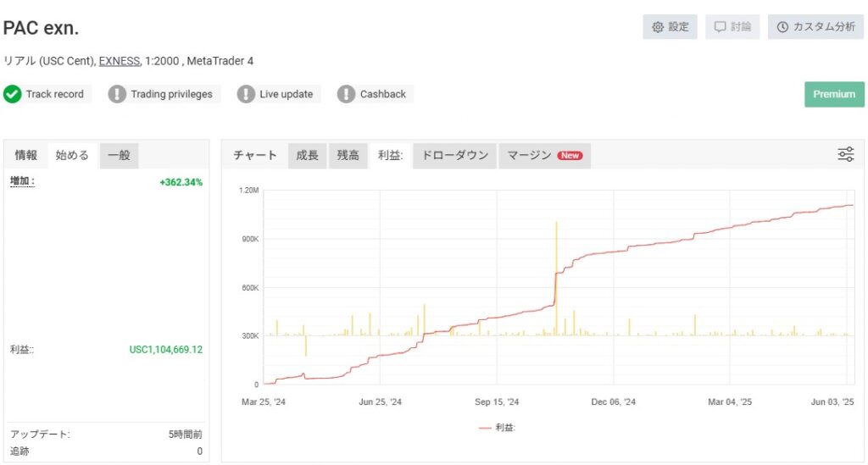Select the チャート tab
The height and width of the screenshot is (465, 868).
tap(254, 155)
